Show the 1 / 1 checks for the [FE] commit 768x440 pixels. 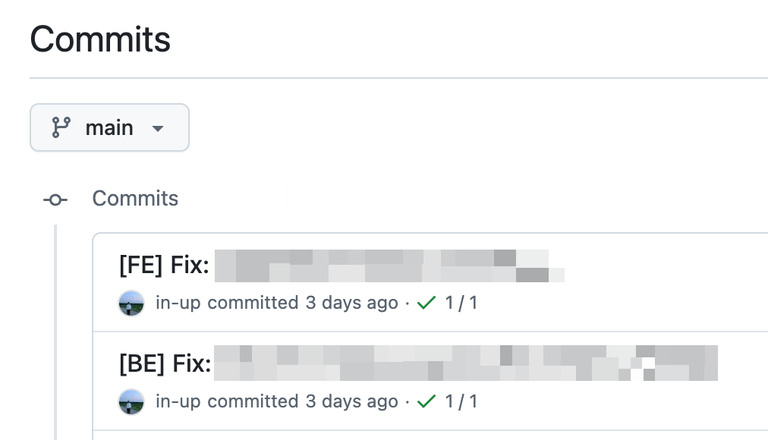click(461, 303)
